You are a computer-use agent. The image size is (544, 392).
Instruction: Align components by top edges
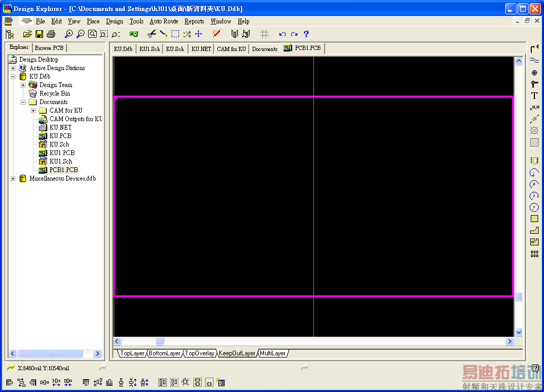pos(86,382)
